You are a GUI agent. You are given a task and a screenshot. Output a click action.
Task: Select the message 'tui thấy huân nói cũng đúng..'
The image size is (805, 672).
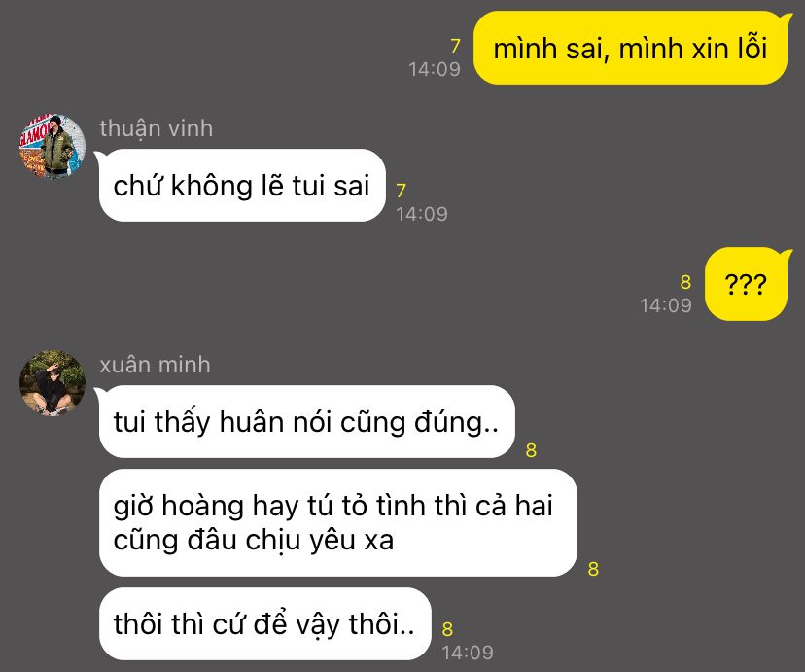point(306,421)
